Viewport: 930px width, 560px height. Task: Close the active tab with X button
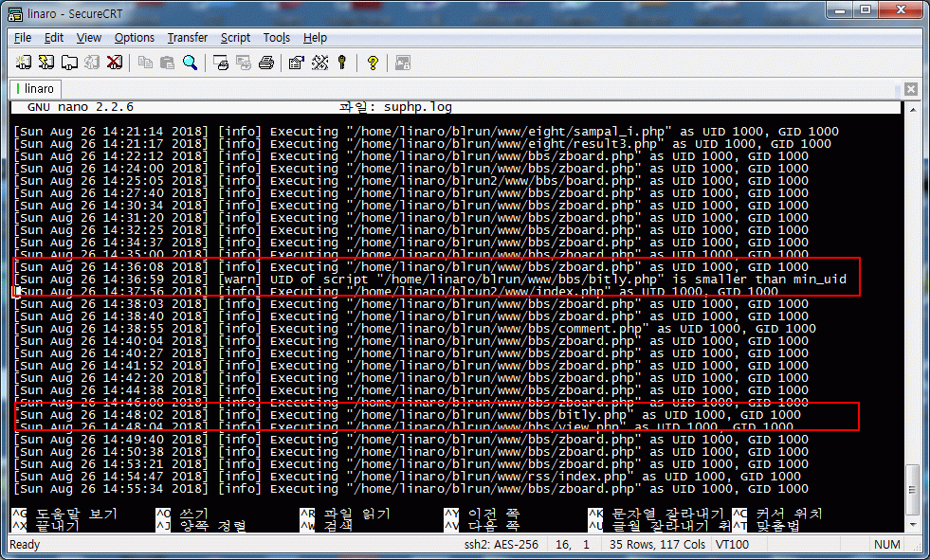click(911, 89)
